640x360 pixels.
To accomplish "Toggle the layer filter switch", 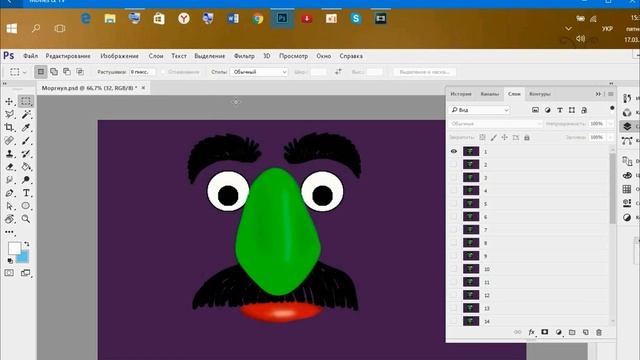I will (612, 108).
